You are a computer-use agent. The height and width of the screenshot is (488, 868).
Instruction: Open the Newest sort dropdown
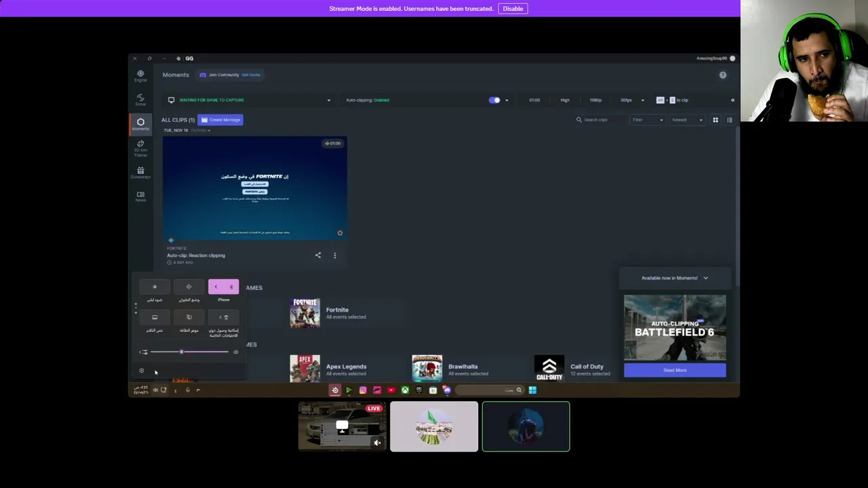[x=688, y=120]
